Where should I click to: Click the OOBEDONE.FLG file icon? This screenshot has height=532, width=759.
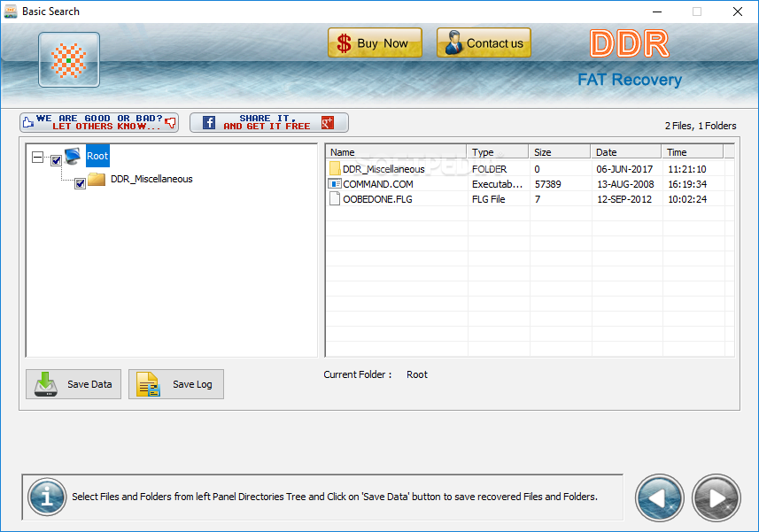(335, 199)
